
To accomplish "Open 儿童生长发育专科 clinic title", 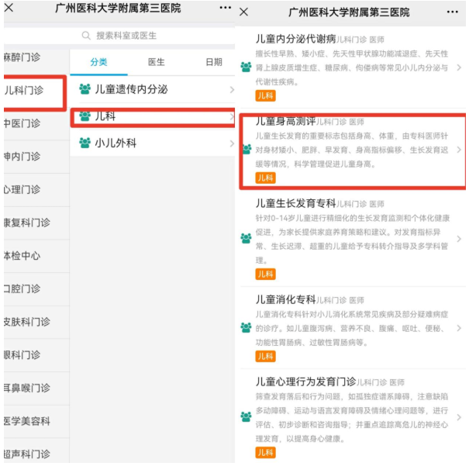I will pyautogui.click(x=295, y=203).
